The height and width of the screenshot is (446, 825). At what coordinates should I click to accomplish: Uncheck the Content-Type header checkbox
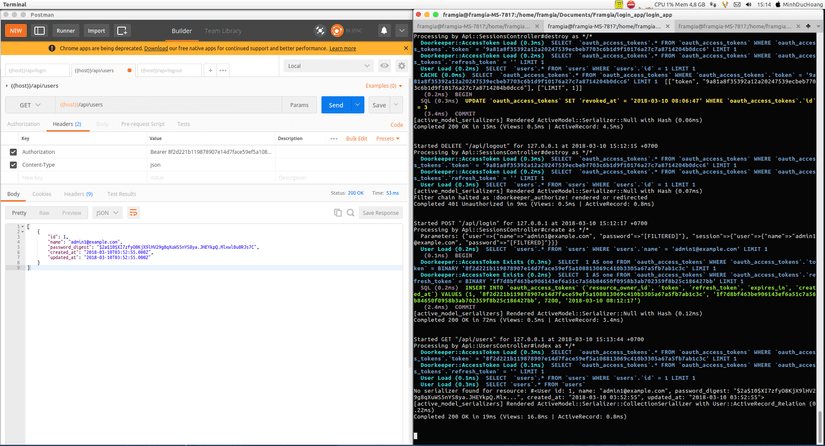(13, 165)
